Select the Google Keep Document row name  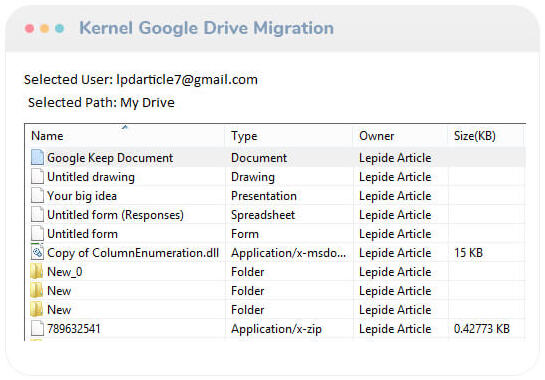point(110,158)
